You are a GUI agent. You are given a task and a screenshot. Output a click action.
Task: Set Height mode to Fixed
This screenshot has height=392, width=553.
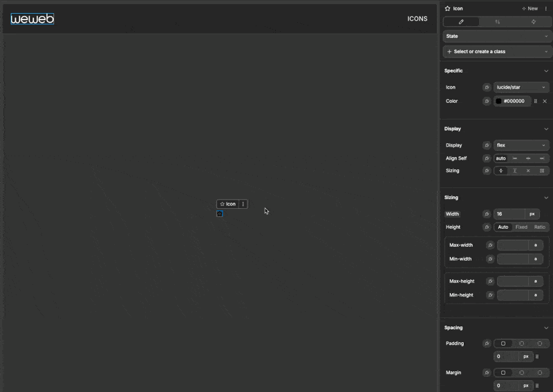tap(521, 227)
